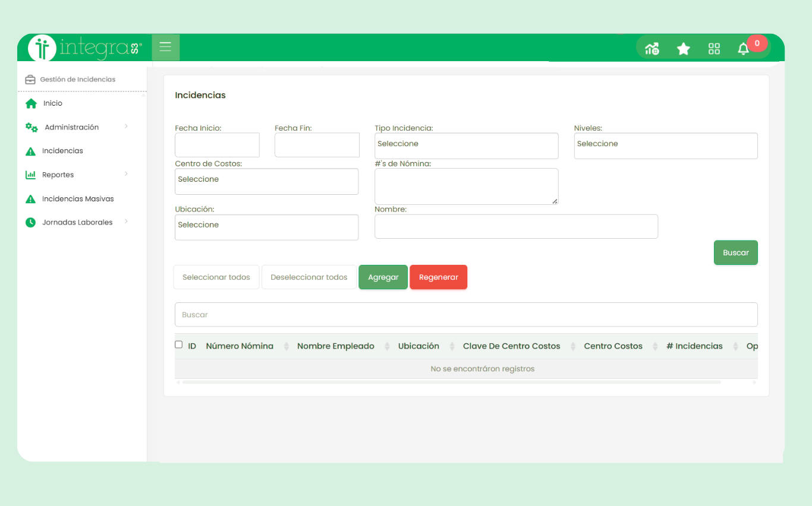Click the green Agregar button
The height and width of the screenshot is (506, 812).
[x=383, y=277]
